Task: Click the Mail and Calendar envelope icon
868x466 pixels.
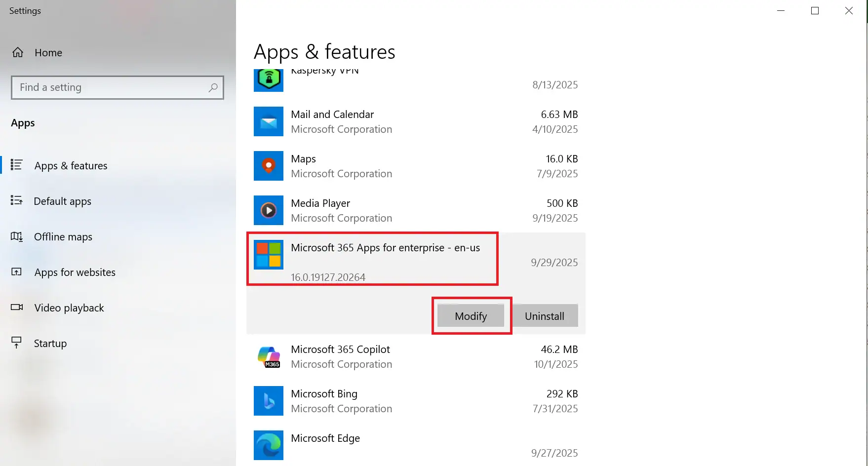Action: pyautogui.click(x=268, y=121)
